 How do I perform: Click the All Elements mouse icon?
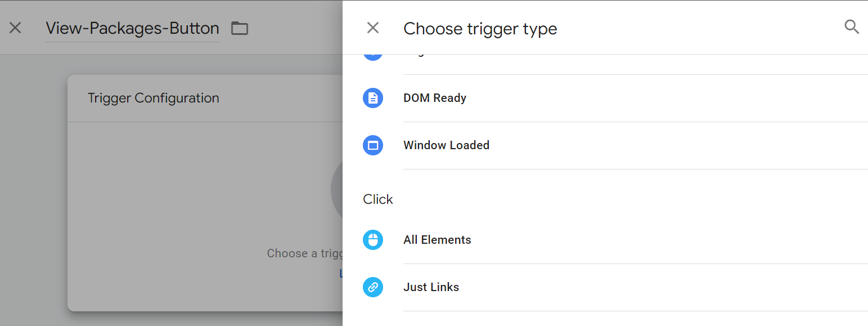point(372,240)
